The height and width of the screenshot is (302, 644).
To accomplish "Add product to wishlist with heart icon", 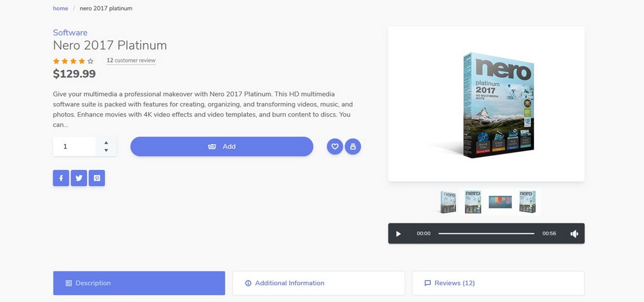I will 335,146.
